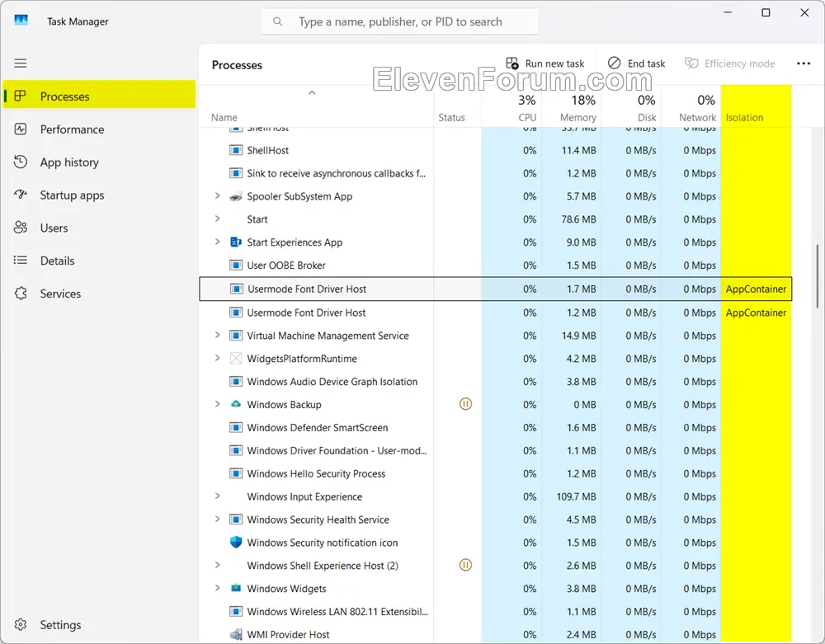The image size is (825, 644).
Task: Click the Startup apps gauge icon
Action: (x=21, y=195)
